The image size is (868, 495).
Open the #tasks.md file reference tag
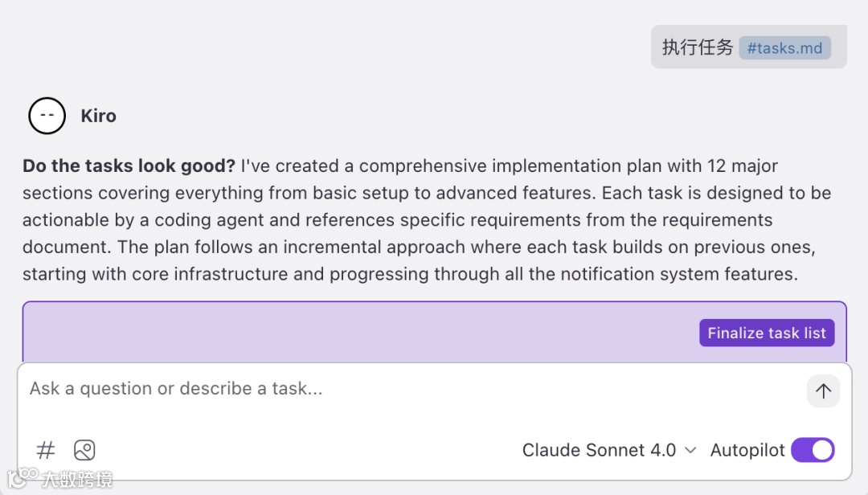coord(784,47)
